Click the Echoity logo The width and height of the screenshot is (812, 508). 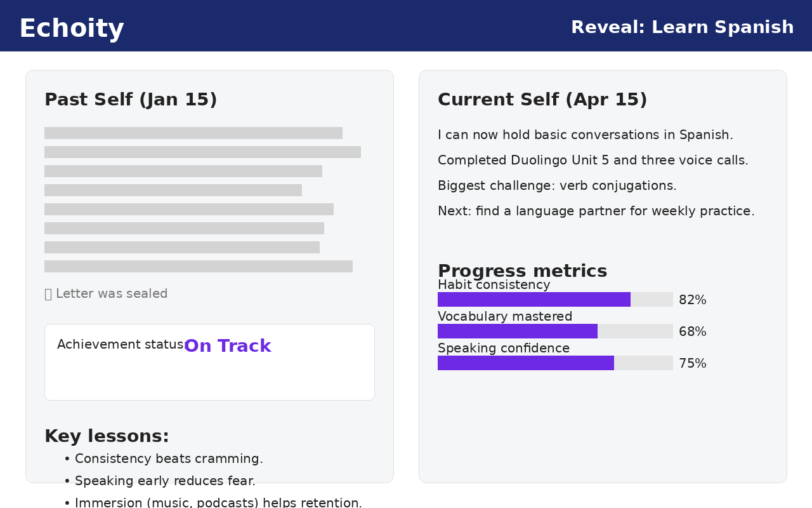click(x=72, y=29)
